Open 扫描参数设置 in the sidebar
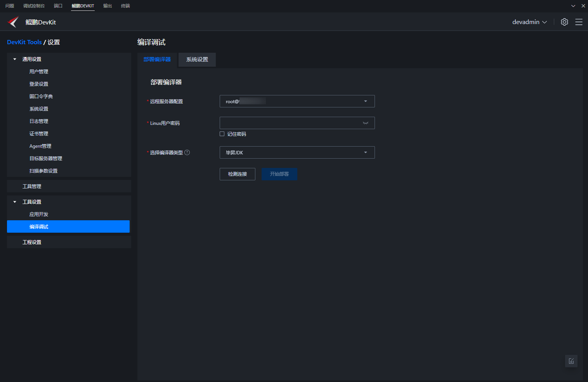 pyautogui.click(x=43, y=171)
